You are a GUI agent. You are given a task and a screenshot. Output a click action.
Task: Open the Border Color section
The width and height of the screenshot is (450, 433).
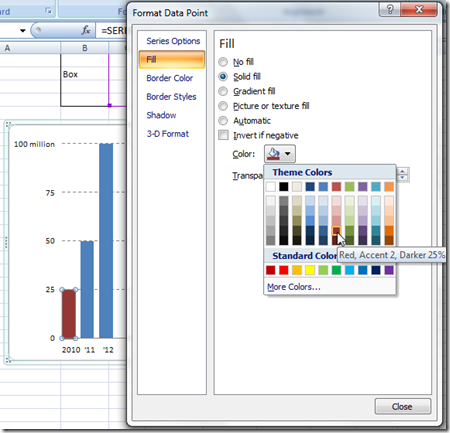pyautogui.click(x=169, y=78)
